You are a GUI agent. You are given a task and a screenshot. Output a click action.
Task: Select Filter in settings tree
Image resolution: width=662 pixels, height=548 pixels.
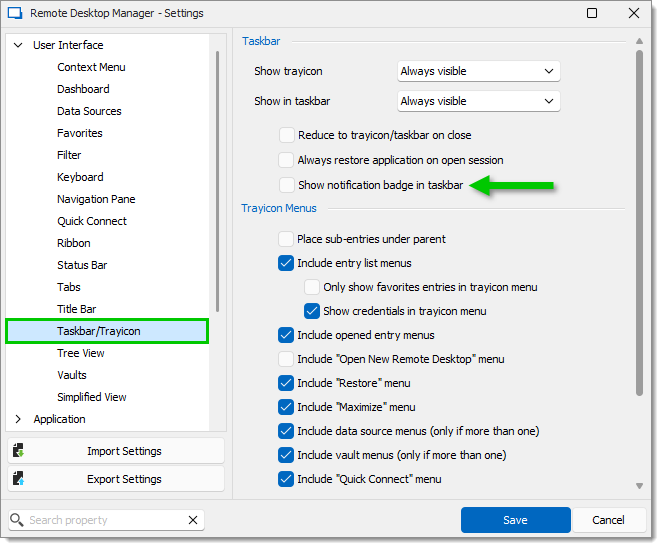[x=69, y=155]
